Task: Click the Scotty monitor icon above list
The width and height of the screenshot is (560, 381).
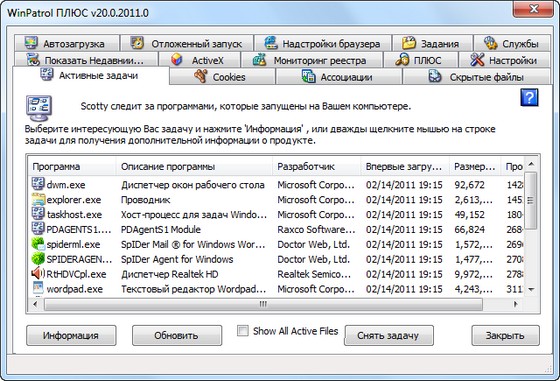Action: tap(39, 109)
